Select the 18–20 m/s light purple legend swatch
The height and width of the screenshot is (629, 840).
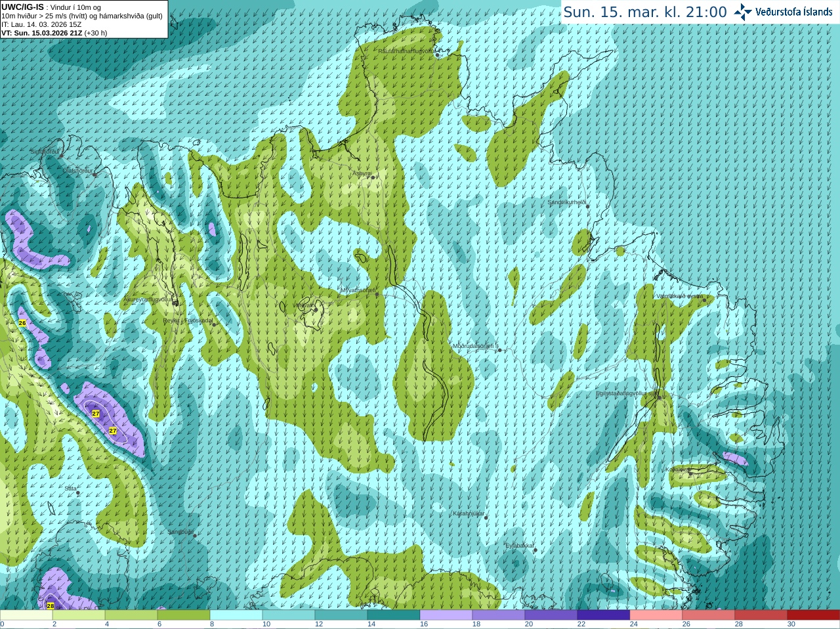[499, 615]
